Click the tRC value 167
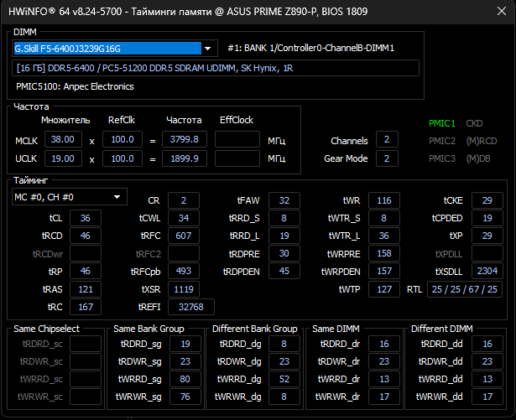 (86, 307)
